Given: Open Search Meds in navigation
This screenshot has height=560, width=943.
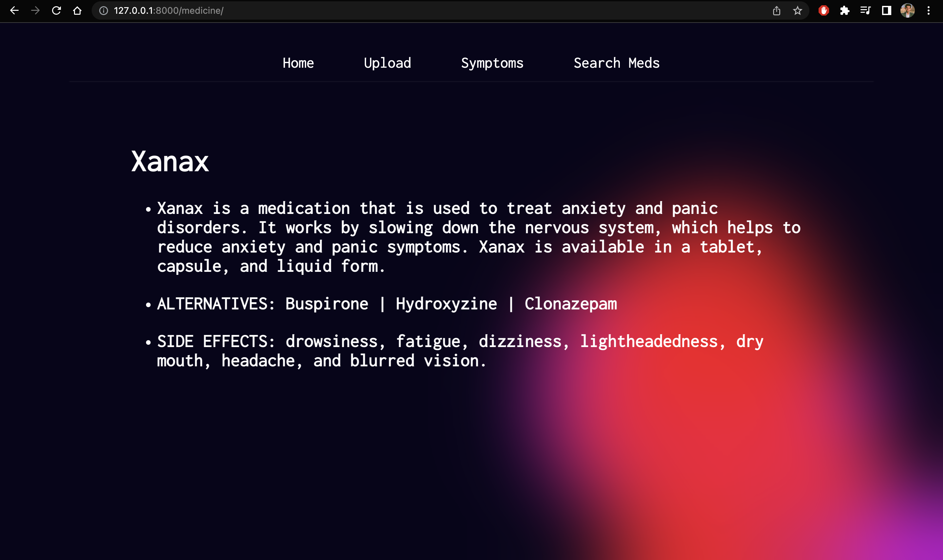Looking at the screenshot, I should click(x=616, y=63).
